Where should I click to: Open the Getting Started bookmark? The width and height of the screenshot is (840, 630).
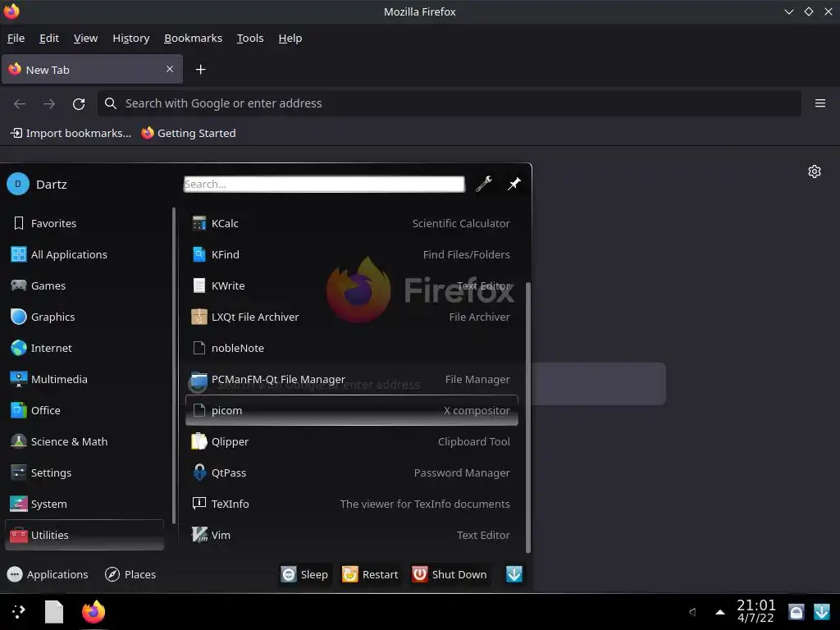pos(189,133)
